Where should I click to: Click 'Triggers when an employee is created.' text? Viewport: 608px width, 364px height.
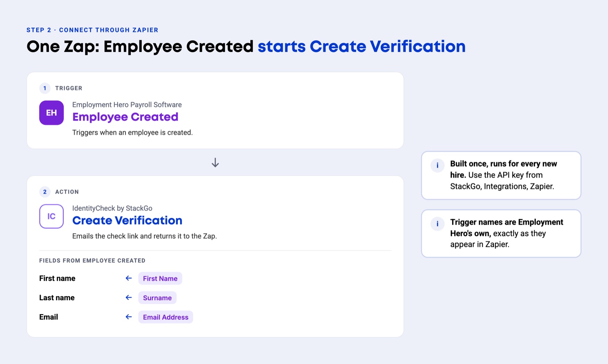tap(133, 132)
